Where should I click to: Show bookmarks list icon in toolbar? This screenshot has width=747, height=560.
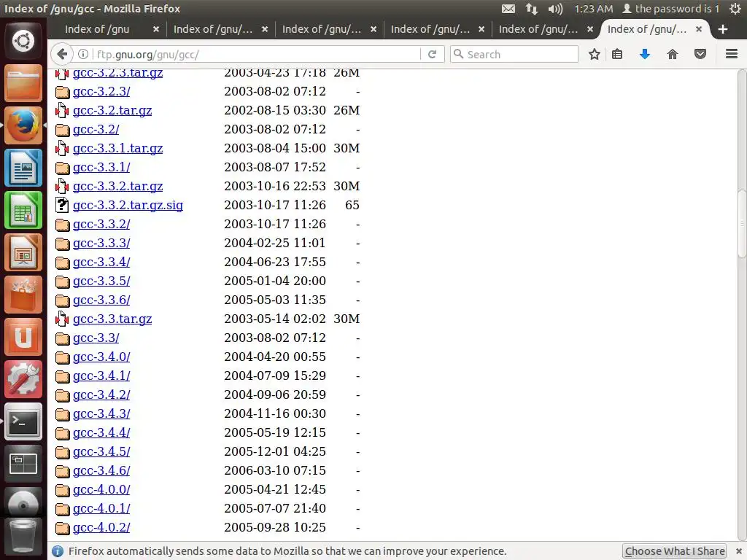617,54
